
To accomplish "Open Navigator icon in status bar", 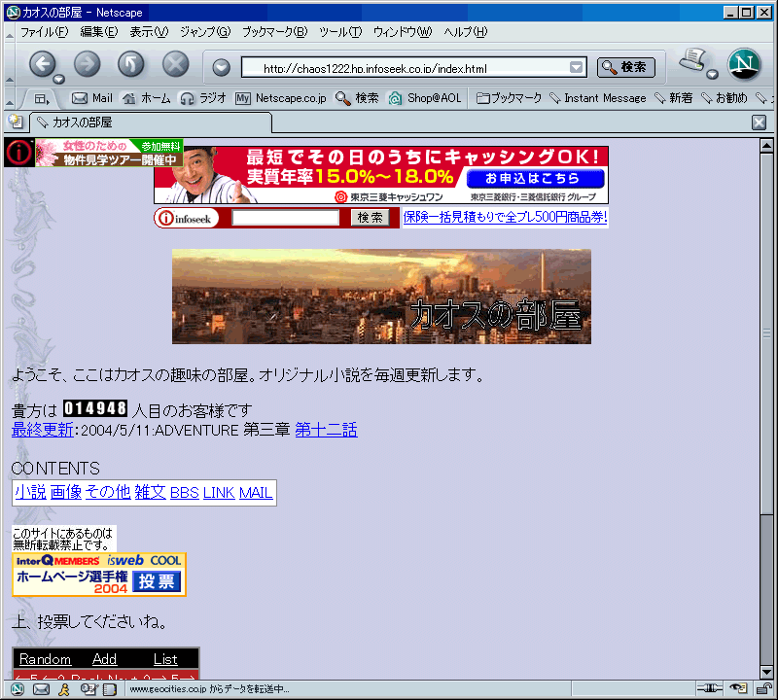I will 18,689.
